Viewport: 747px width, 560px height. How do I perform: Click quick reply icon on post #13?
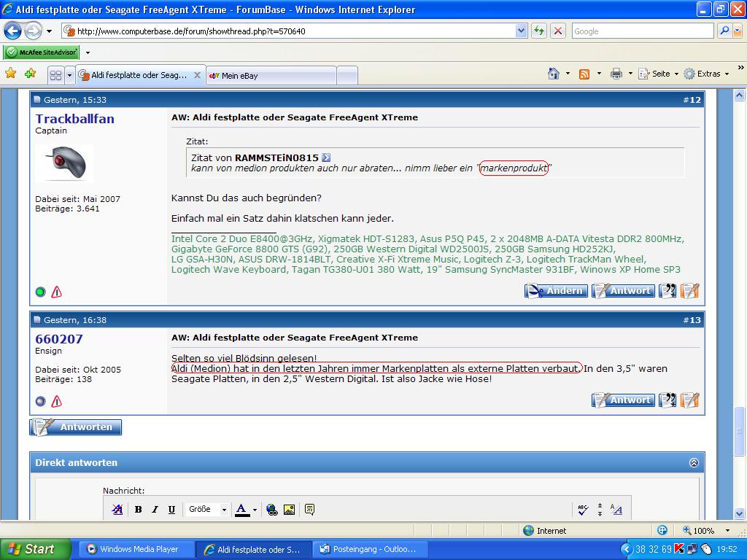[690, 400]
